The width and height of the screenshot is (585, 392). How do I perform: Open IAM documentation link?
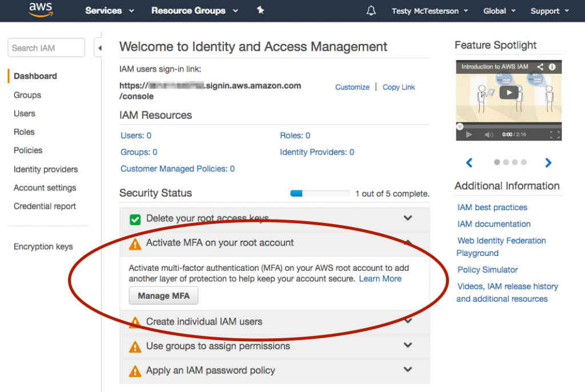494,224
